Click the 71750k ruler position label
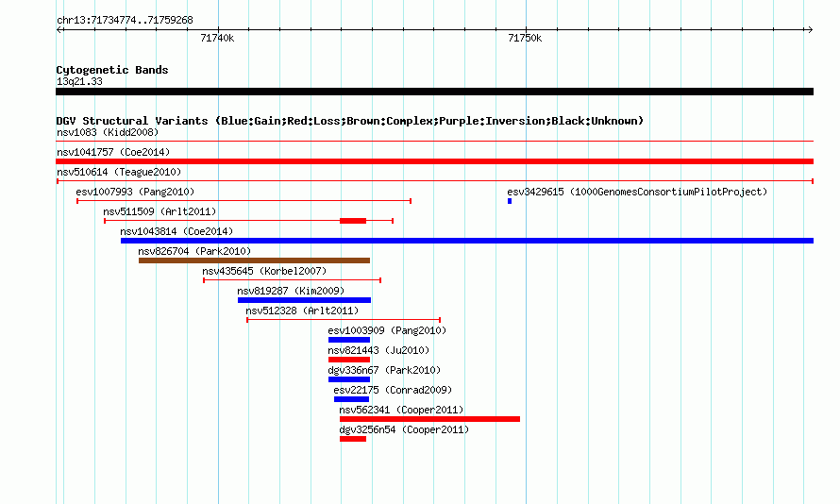Image resolution: width=840 pixels, height=504 pixels. click(x=525, y=38)
